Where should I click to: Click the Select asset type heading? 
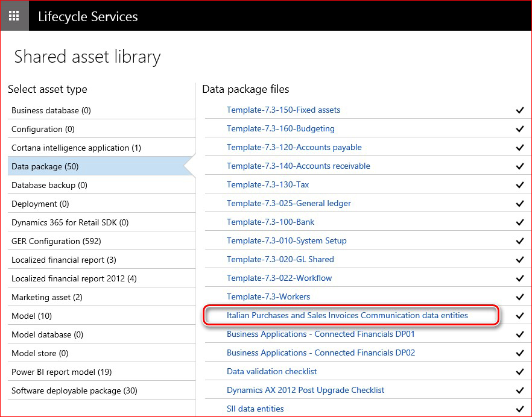(48, 89)
